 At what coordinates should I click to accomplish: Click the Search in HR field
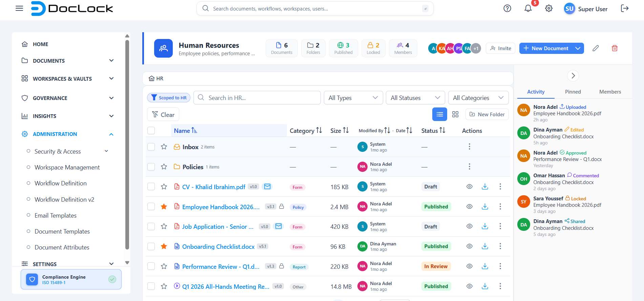257,98
